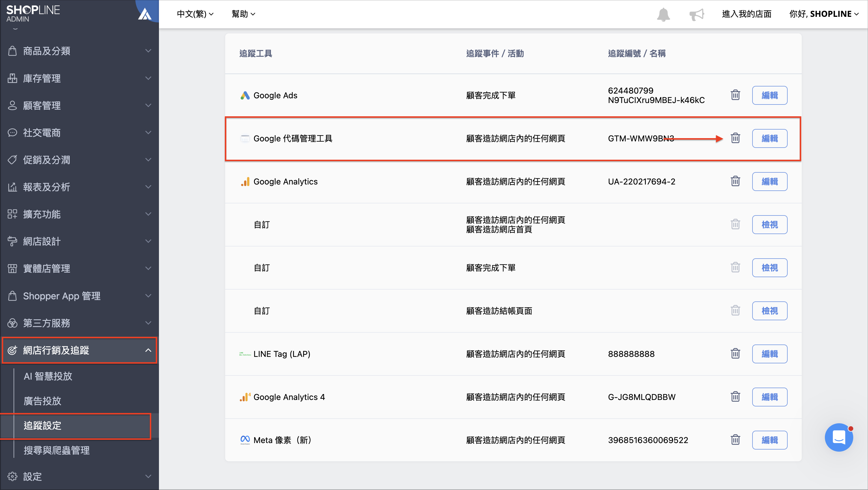The height and width of the screenshot is (490, 868).
Task: Click the 報表及分析 sidebar menu
Action: [79, 187]
